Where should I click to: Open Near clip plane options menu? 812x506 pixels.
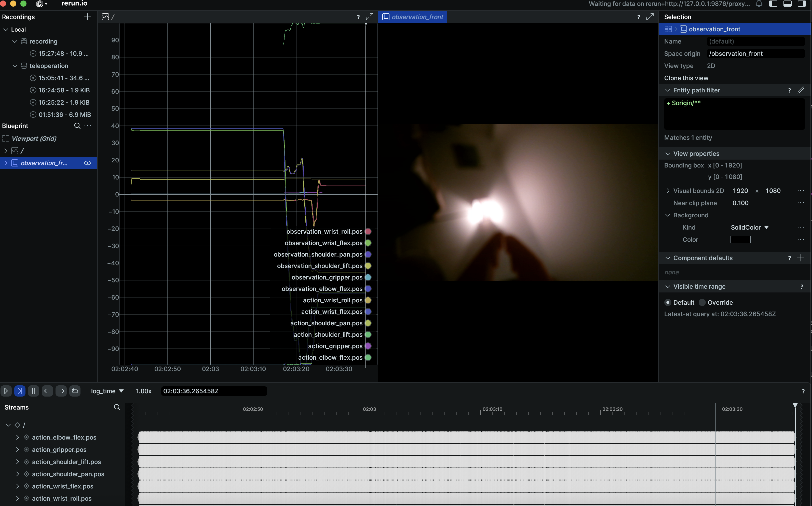pyautogui.click(x=801, y=203)
